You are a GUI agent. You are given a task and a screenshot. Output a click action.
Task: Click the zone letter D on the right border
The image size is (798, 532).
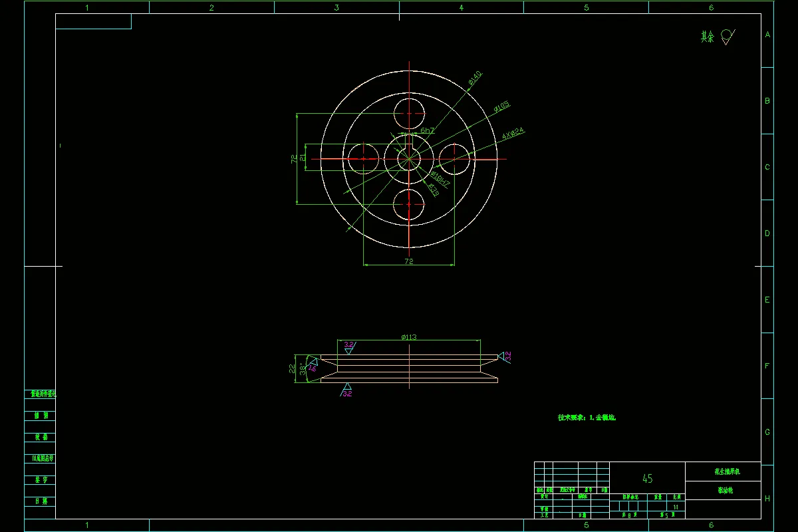coord(767,233)
